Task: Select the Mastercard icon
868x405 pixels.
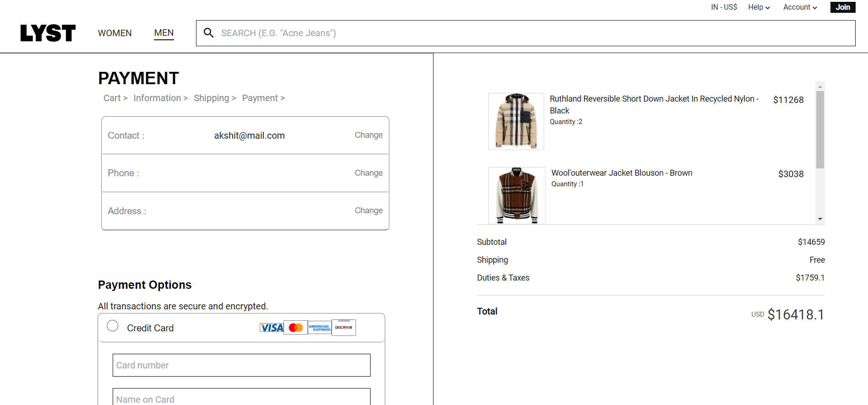Action: pyautogui.click(x=296, y=328)
